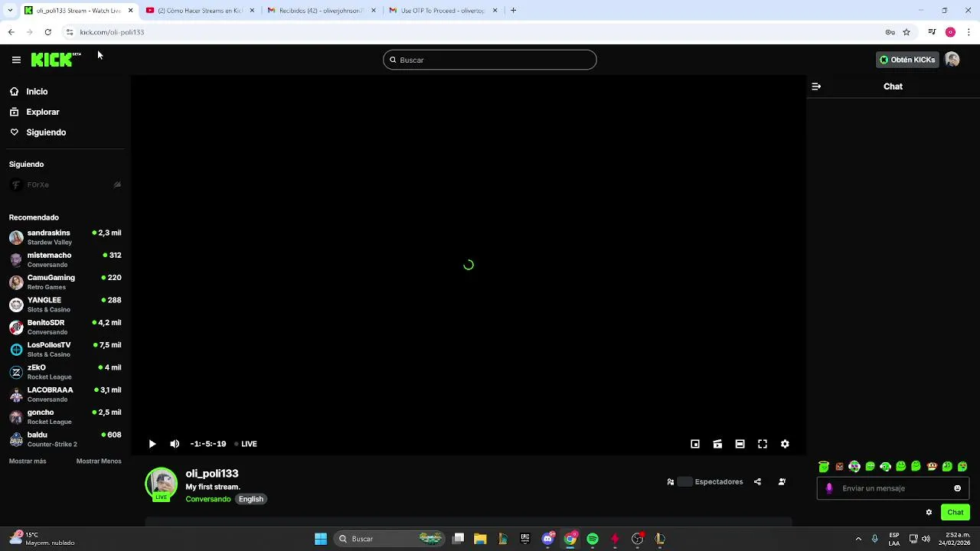Open Epic Games launcher from taskbar
The width and height of the screenshot is (980, 551).
(x=524, y=539)
